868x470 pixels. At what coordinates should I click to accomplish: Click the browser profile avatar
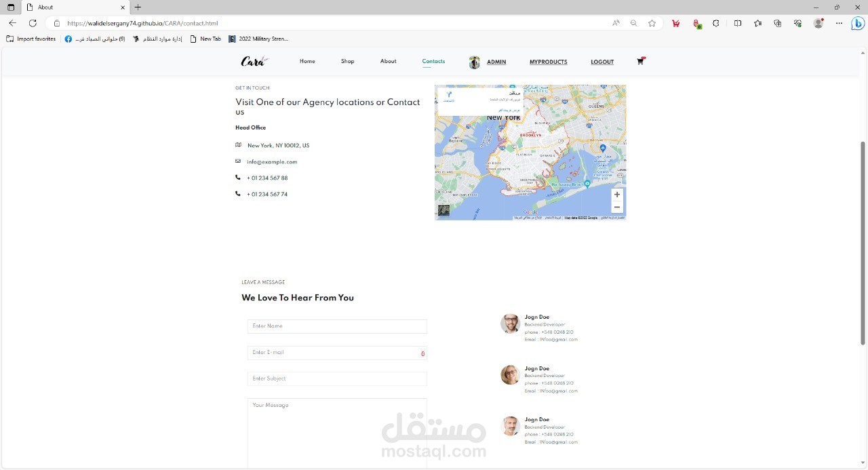pos(818,23)
